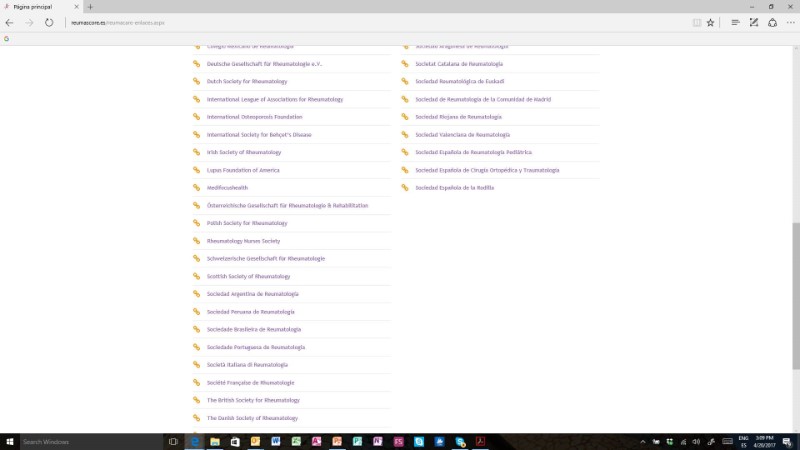Image resolution: width=800 pixels, height=450 pixels.
Task: Launch Adobe Acrobat from the taskbar
Action: coord(480,442)
